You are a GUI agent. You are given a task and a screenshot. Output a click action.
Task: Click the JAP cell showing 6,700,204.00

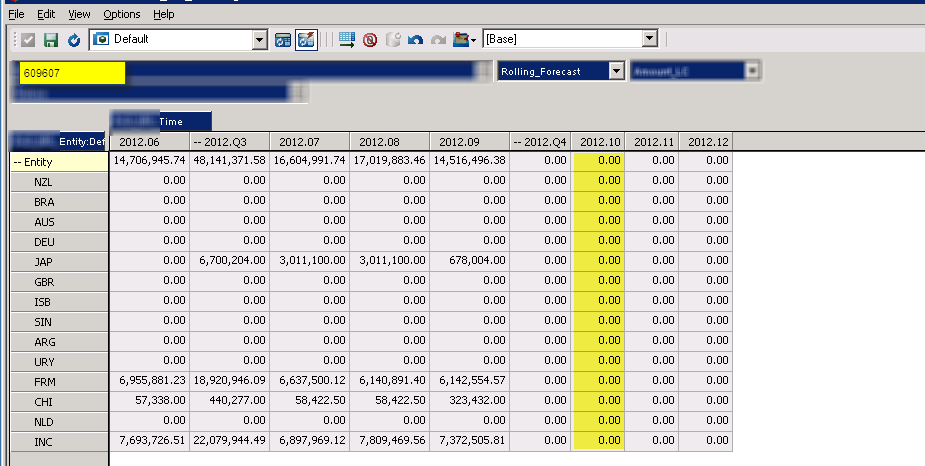[x=229, y=260]
